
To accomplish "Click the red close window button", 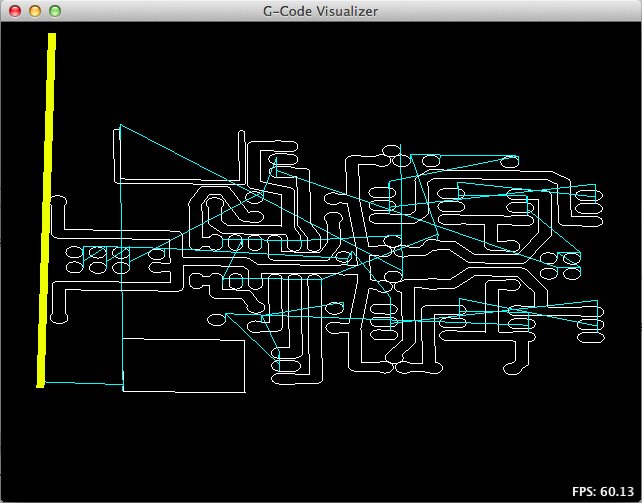I will point(15,11).
